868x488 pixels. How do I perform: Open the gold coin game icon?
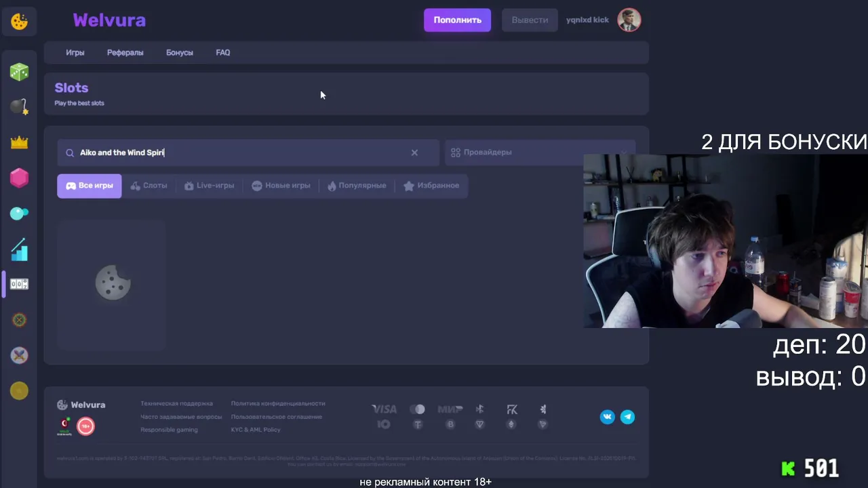click(19, 390)
